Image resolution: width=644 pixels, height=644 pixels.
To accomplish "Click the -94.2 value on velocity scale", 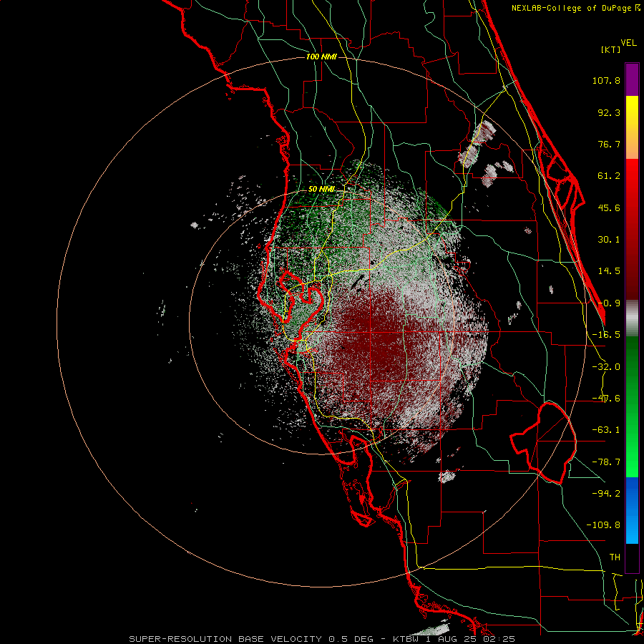I will tap(606, 494).
